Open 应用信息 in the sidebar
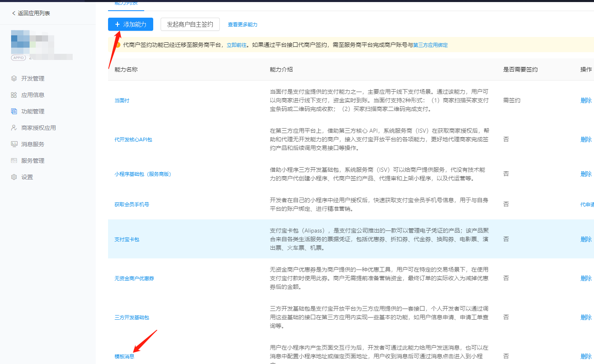The image size is (594, 364). pos(33,95)
